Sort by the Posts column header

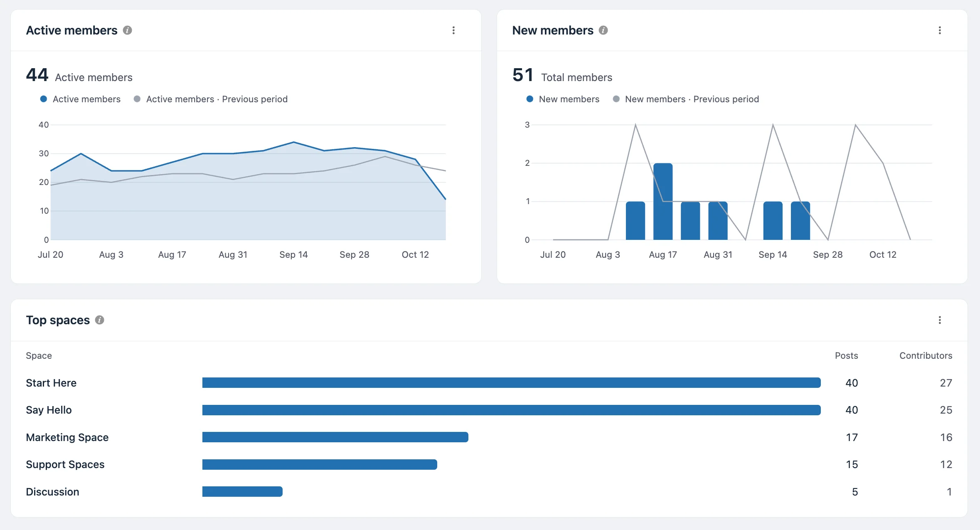(846, 356)
